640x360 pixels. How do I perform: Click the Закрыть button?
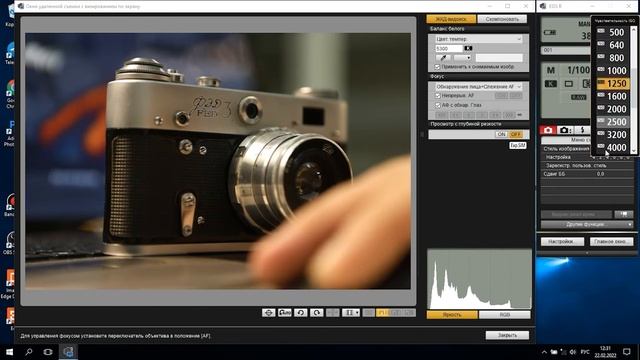click(507, 335)
